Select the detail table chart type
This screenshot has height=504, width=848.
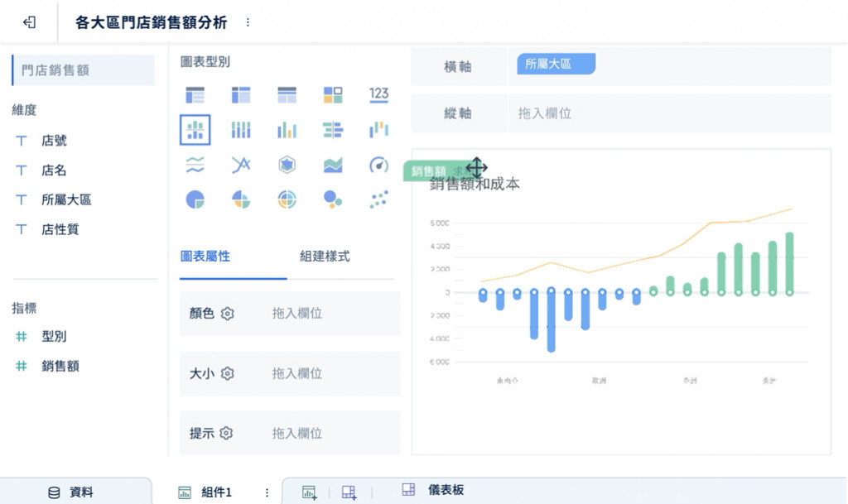pos(287,95)
